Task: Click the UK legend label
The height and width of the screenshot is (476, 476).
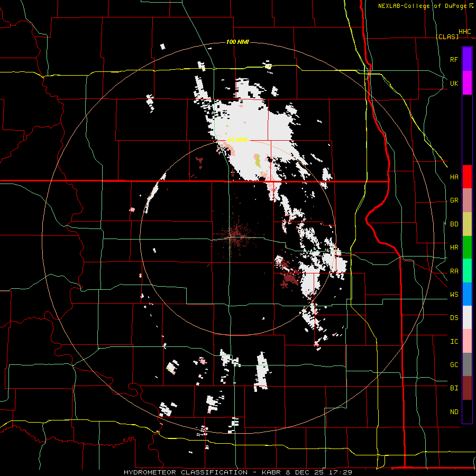Action: coord(454,83)
